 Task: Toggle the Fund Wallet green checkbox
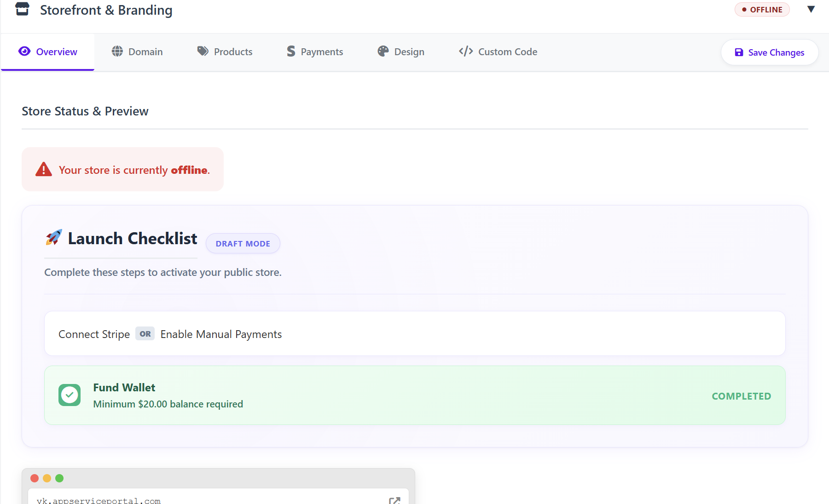[x=70, y=395]
